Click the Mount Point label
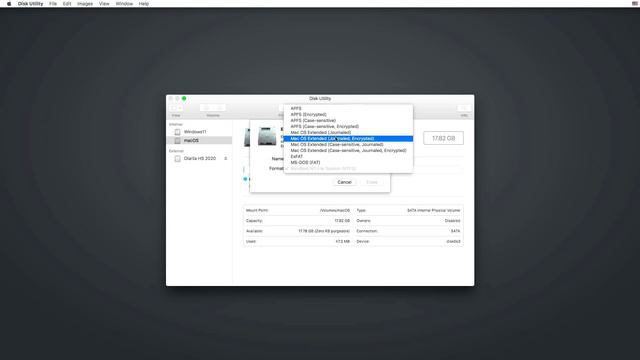 (x=257, y=211)
